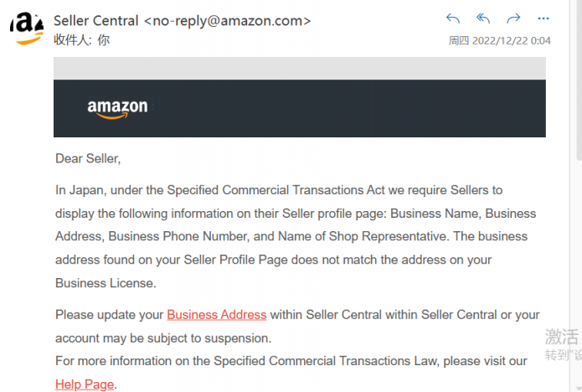Open the more actions ellipsis menu
Screen dimensions: 582x392
click(x=543, y=18)
